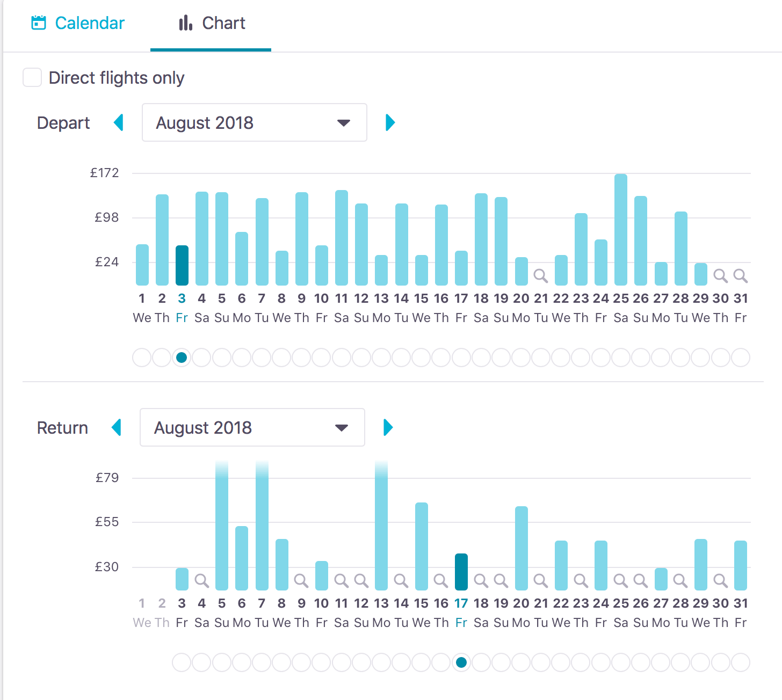Screen dimensions: 782x700
Task: Select the depart price bar for day 25
Action: click(x=620, y=230)
